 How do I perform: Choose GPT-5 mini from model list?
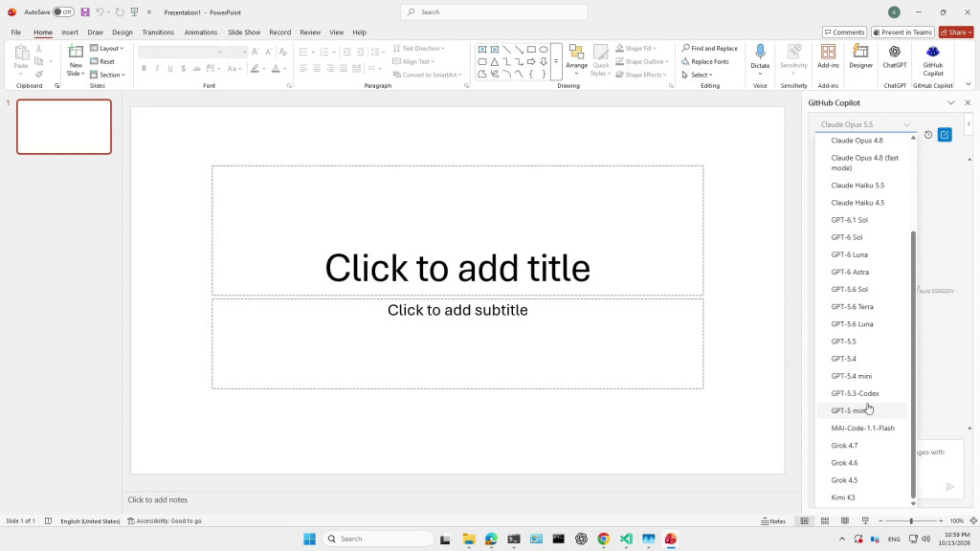[x=862, y=410]
